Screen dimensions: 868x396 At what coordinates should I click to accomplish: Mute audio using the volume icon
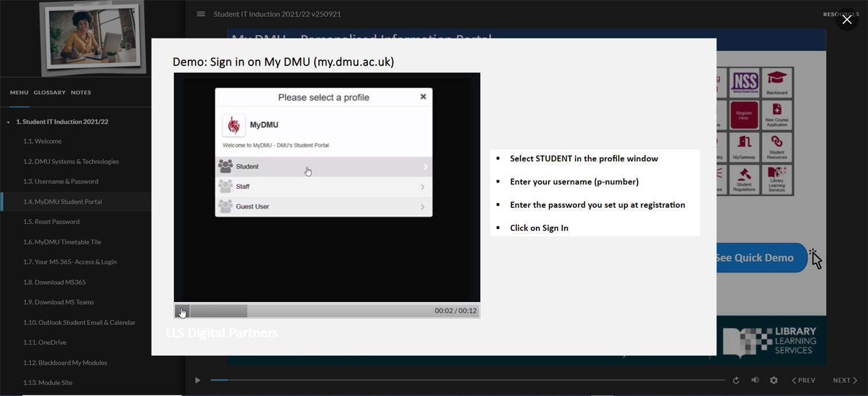point(755,381)
